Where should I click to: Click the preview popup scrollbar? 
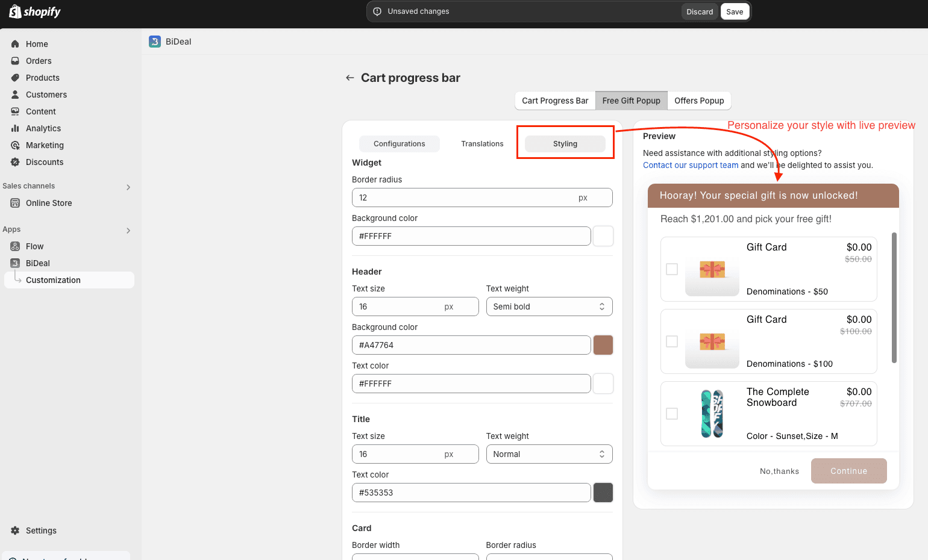[894, 297]
